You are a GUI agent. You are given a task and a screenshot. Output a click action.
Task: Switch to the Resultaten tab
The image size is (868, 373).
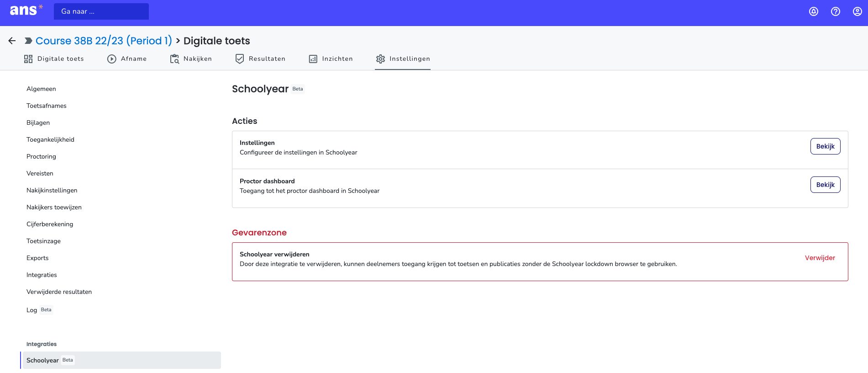[260, 59]
